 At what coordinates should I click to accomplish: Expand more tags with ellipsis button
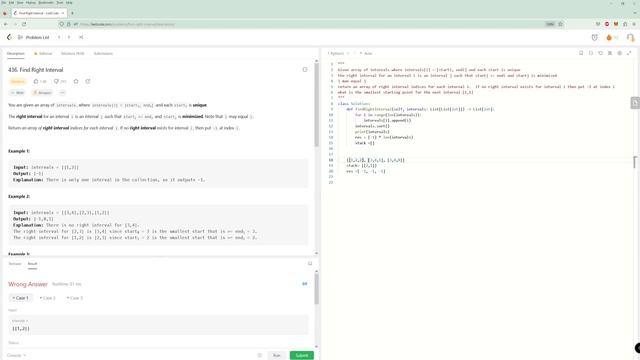coord(62,93)
